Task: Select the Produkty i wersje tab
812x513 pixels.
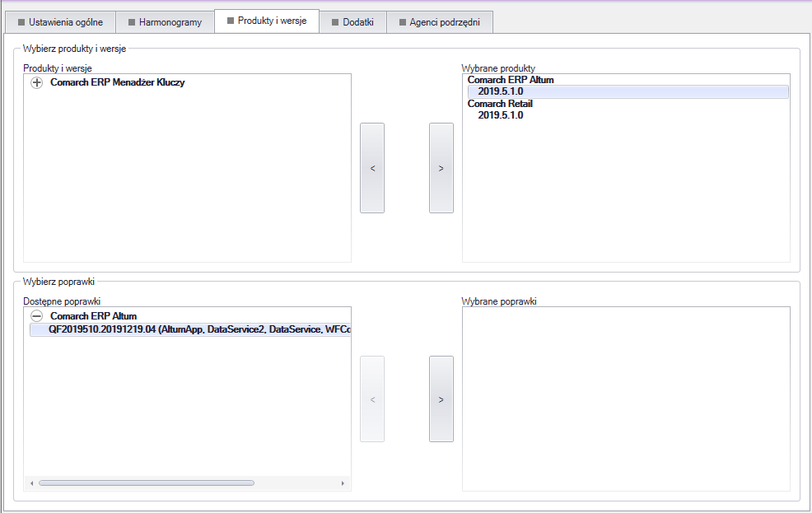Action: [267, 21]
